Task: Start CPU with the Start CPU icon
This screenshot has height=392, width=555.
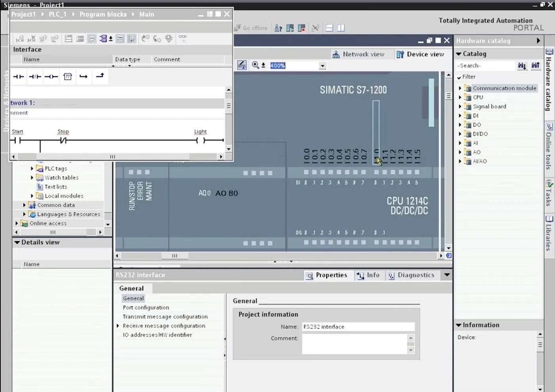Action: tap(290, 28)
